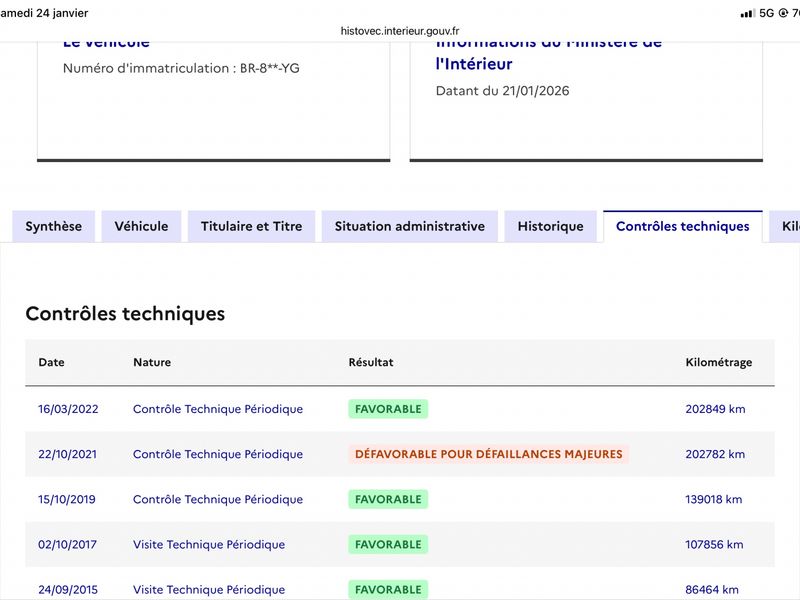Click the DÉFAVORABLE POUR DÉFAILLANCES MAJEURES badge
The image size is (800, 600).
click(488, 454)
